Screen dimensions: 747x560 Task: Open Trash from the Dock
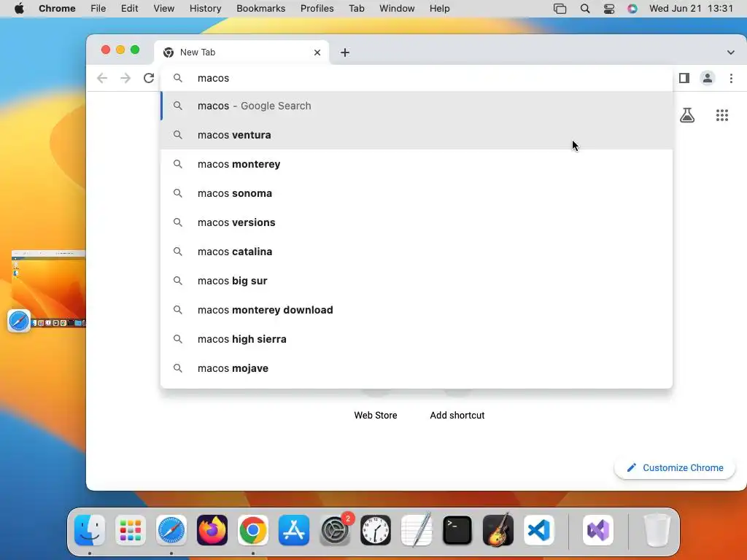657,530
